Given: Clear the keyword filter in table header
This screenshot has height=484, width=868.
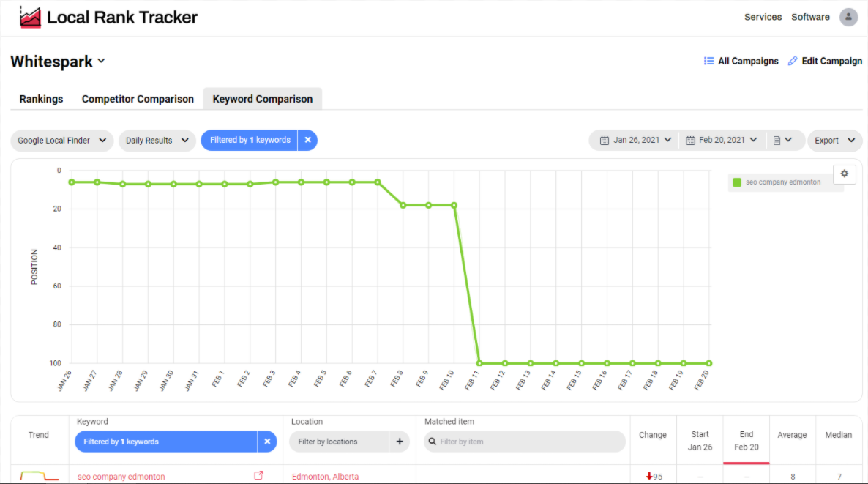Looking at the screenshot, I should [267, 442].
